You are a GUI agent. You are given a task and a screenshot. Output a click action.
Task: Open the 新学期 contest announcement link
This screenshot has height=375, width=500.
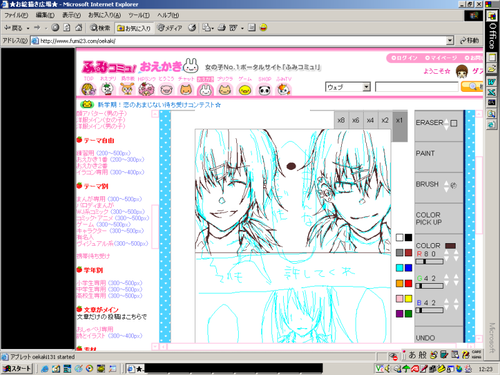(159, 105)
